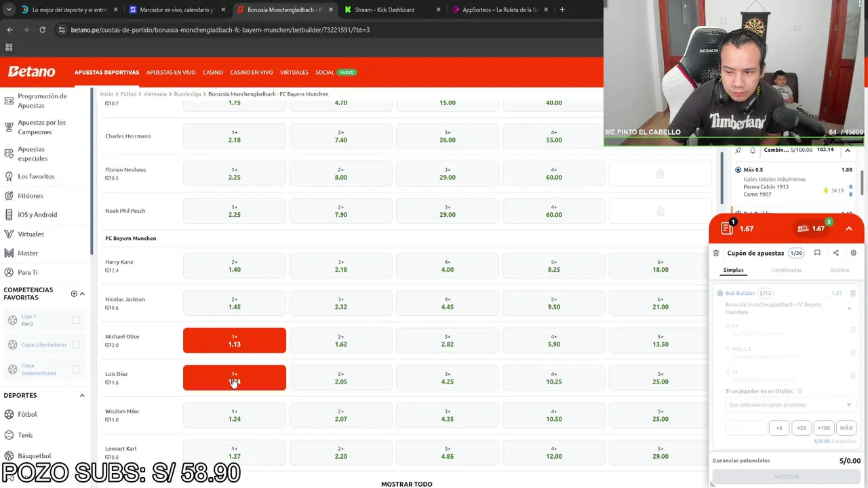This screenshot has width=868, height=488.
Task: Open the 'Sus selecciones serán anuladas' dropdown
Action: click(789, 405)
